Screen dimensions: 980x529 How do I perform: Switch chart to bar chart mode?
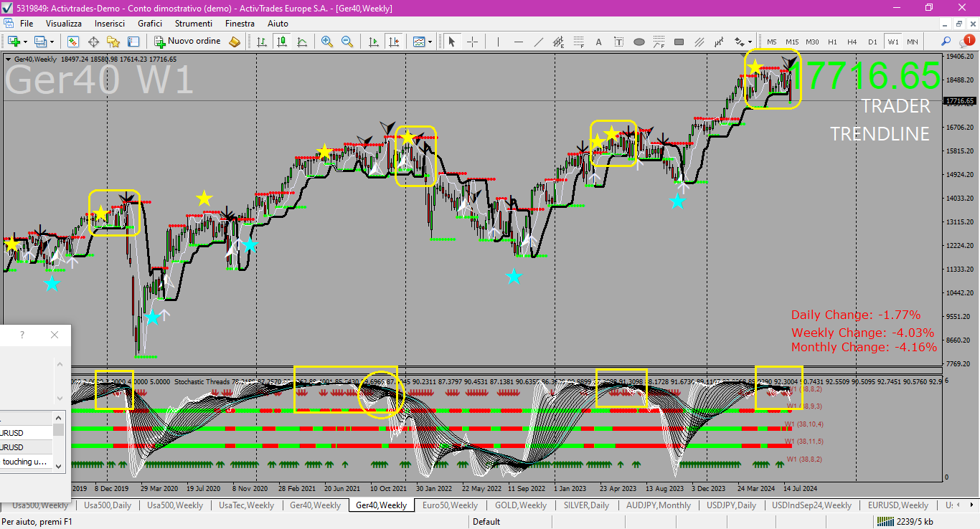coord(262,42)
